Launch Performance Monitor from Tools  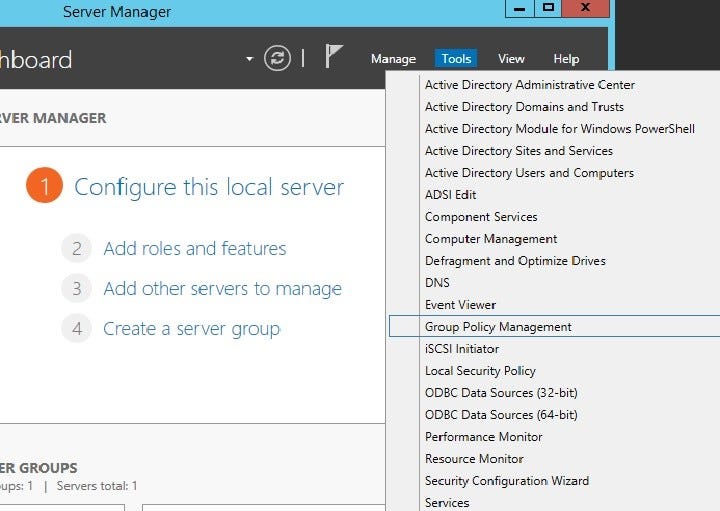coord(483,437)
